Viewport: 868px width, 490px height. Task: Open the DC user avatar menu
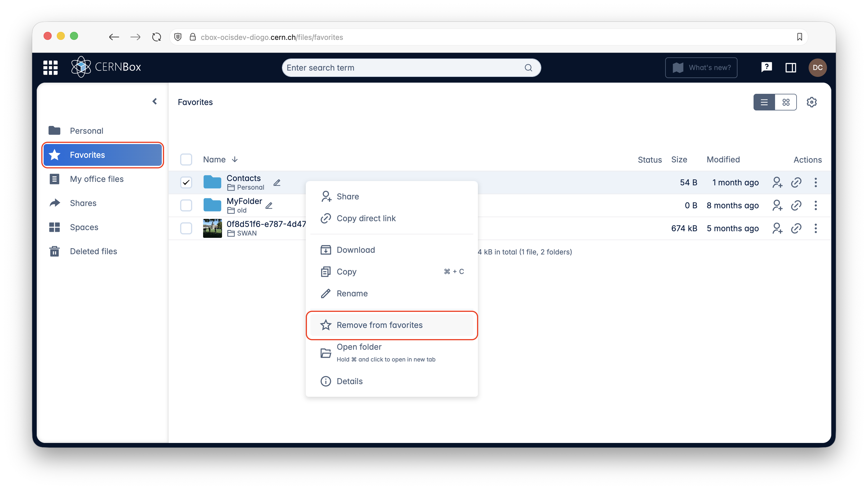tap(818, 67)
